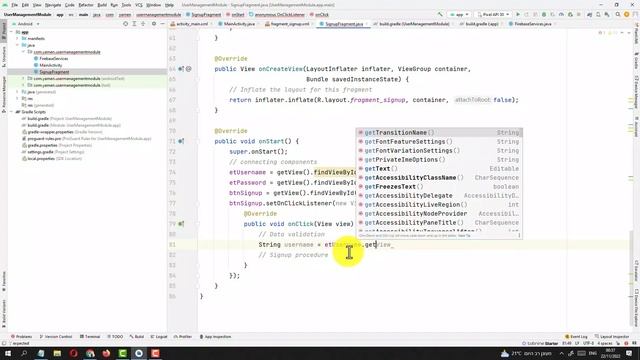Select FirebaseServices in the project tree
Screen dimensions: 640x360
(53, 59)
